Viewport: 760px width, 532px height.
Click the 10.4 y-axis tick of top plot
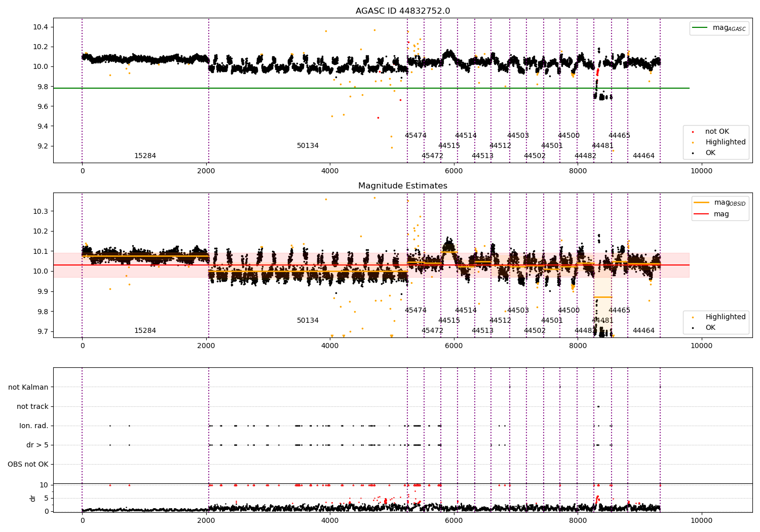[41, 27]
